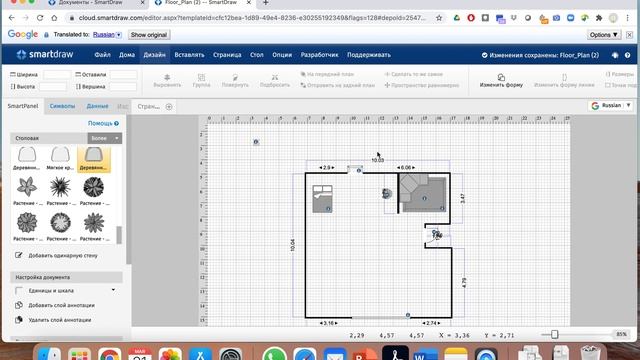This screenshot has height=360, width=640.
Task: Bookmark this page with the star icon
Action: 439,18
